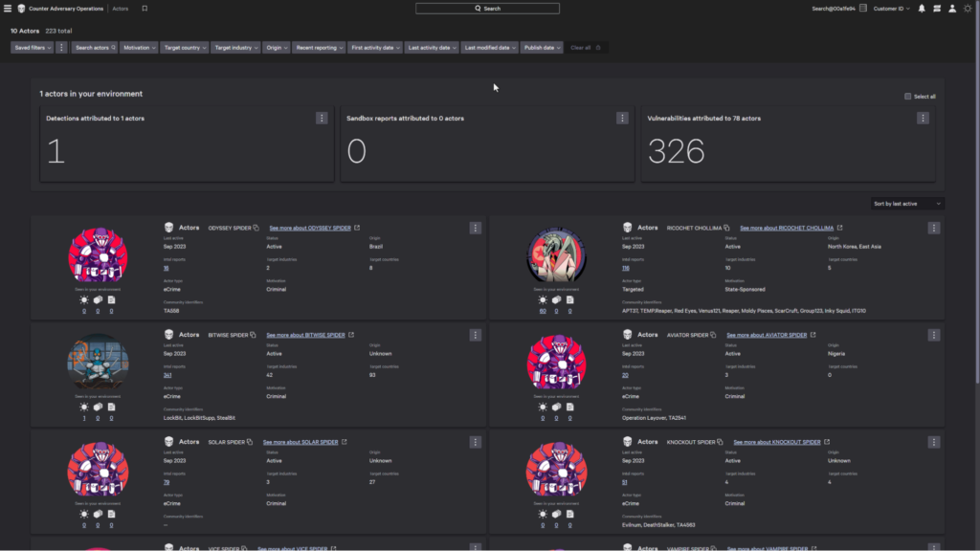
Task: Open the notifications bell icon
Action: point(922,9)
